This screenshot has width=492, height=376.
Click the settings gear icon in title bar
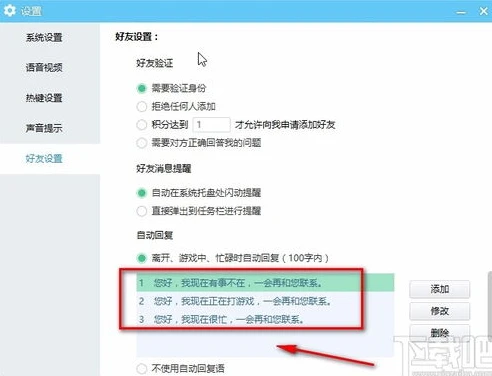[x=10, y=11]
